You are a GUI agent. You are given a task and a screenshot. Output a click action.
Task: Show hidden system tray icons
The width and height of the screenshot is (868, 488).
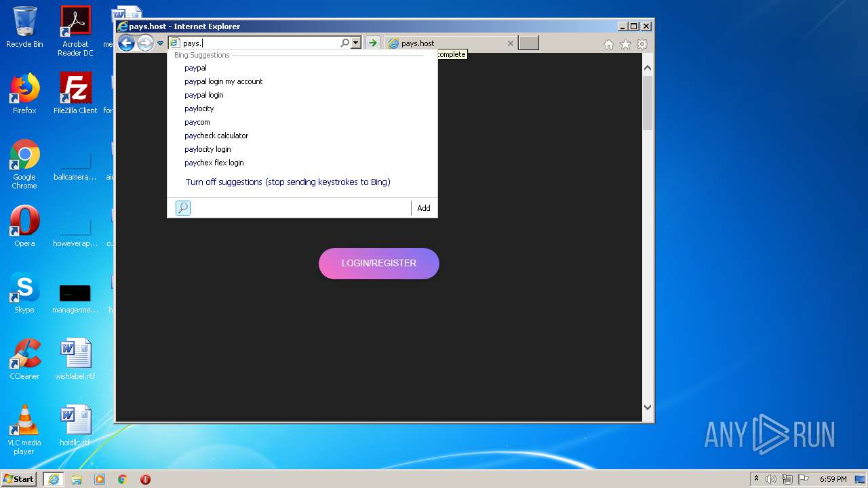click(756, 479)
